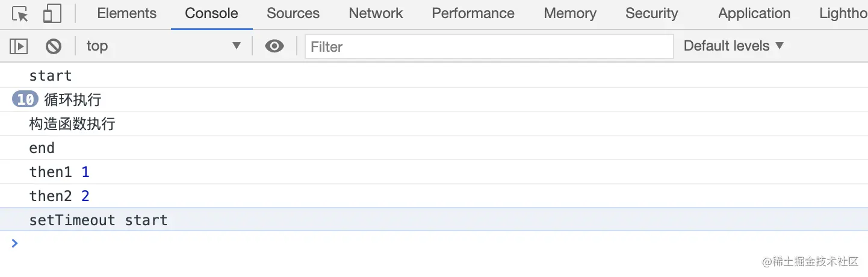868x277 pixels.
Task: Click the inspect element picker icon
Action: point(20,14)
